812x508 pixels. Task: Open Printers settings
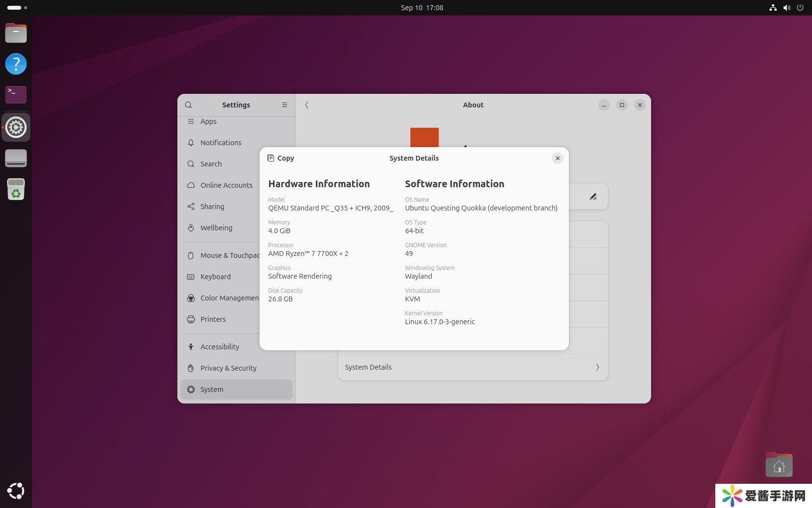click(x=213, y=319)
